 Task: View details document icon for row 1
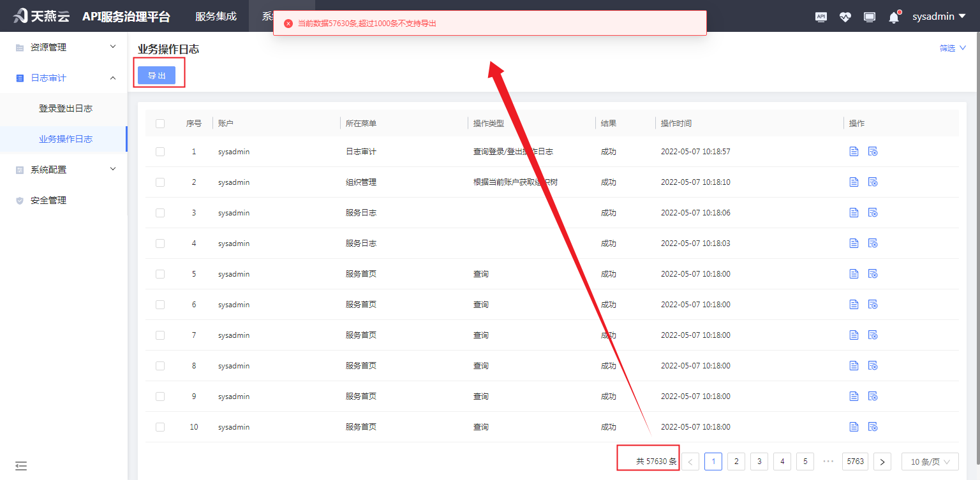tap(854, 152)
